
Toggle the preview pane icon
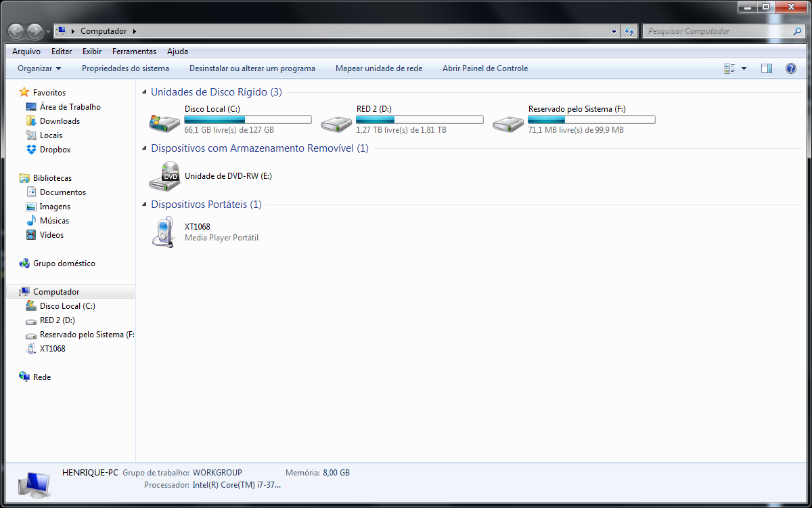767,68
